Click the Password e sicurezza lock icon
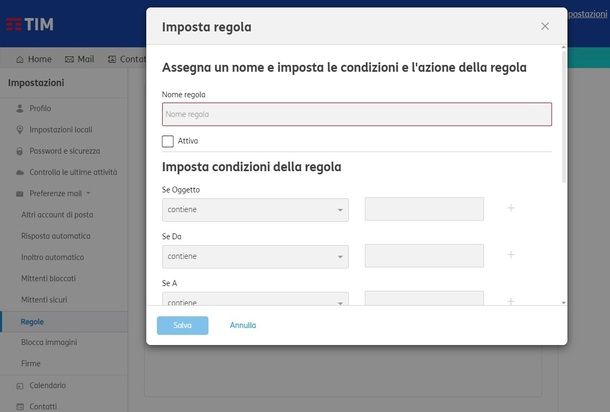This screenshot has width=610, height=412. click(20, 151)
